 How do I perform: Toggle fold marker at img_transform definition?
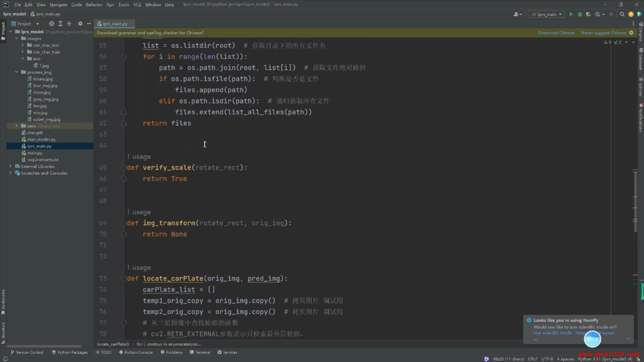123,223
